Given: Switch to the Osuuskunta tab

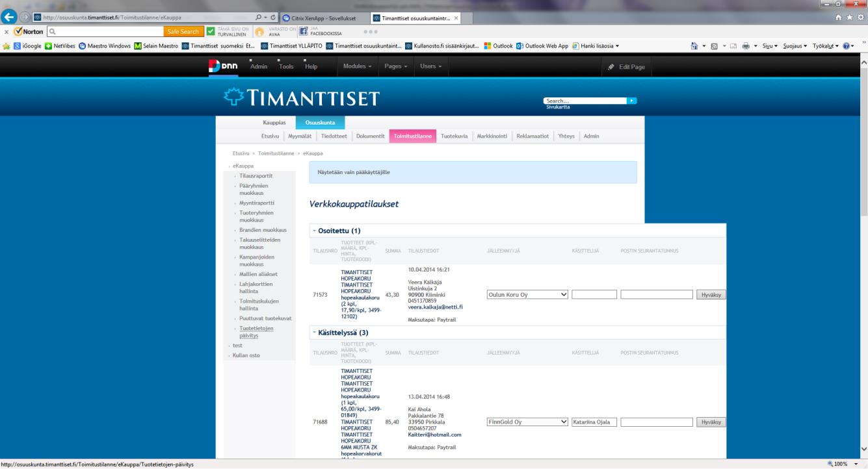Looking at the screenshot, I should point(320,122).
